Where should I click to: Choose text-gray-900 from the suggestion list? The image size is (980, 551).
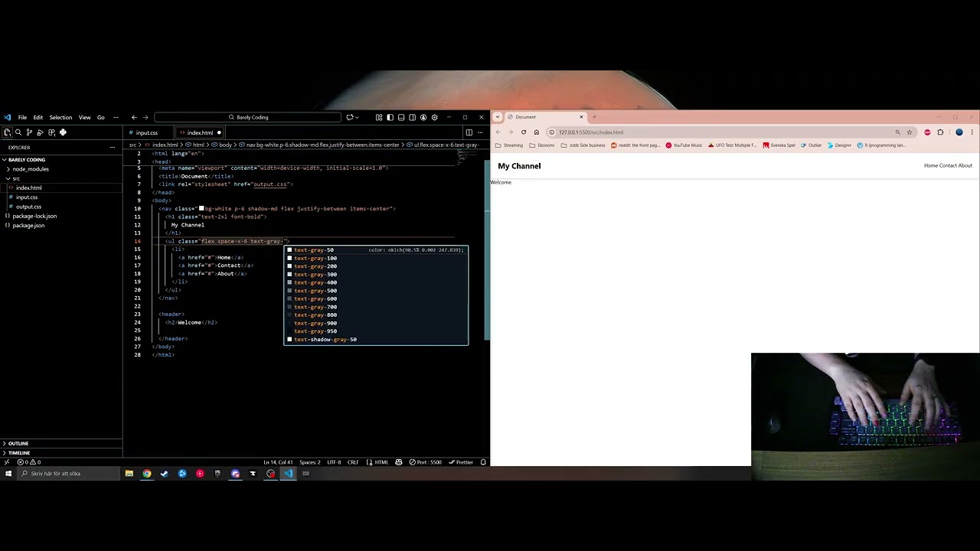pos(375,323)
